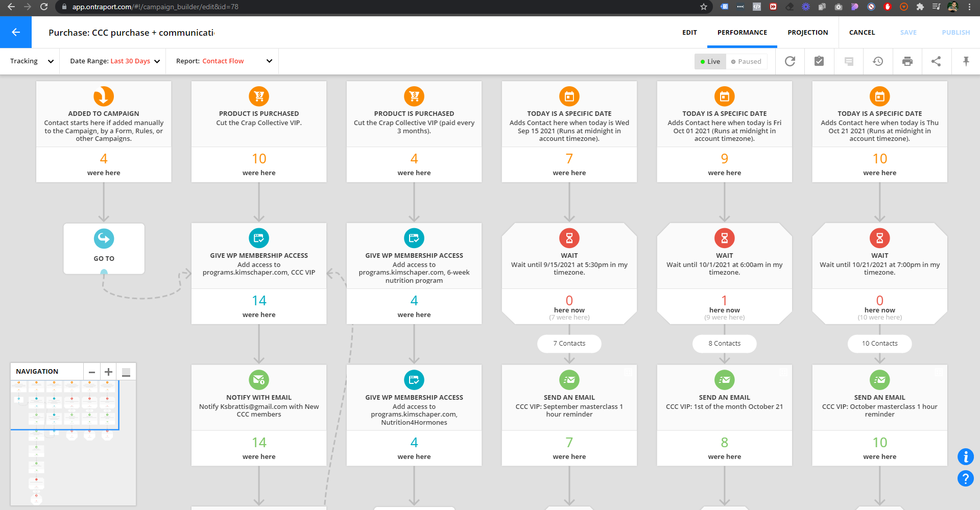The image size is (980, 510).
Task: Click the calendar icon for Oct 21 2021 trigger
Action: [x=880, y=96]
